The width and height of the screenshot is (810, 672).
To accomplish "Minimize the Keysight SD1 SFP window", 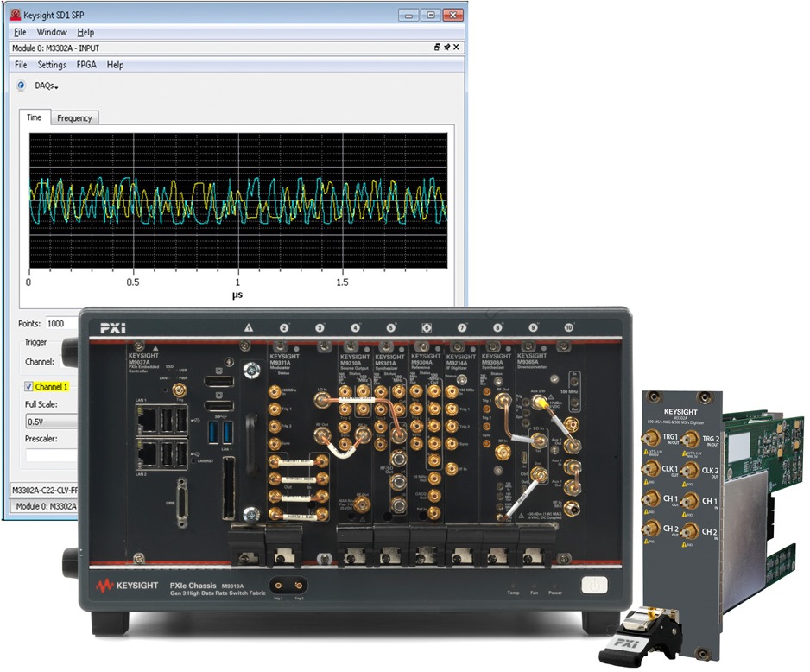I will click(408, 15).
